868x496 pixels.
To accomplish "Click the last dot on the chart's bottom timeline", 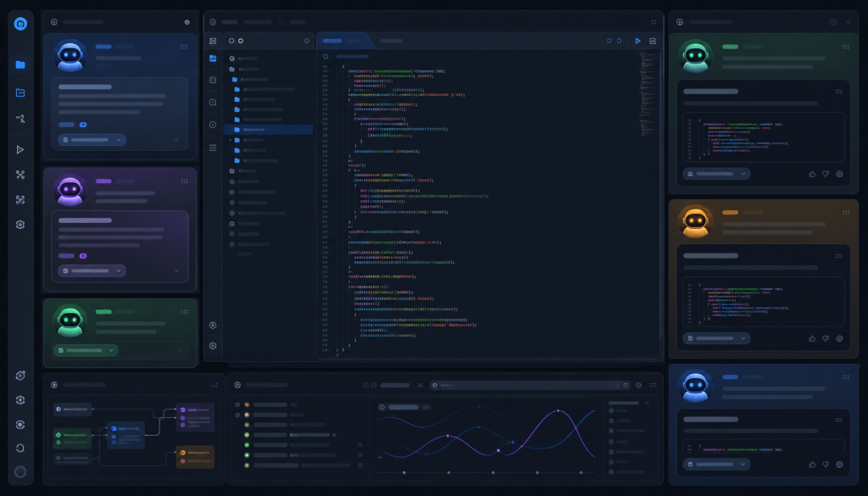I will (x=581, y=473).
